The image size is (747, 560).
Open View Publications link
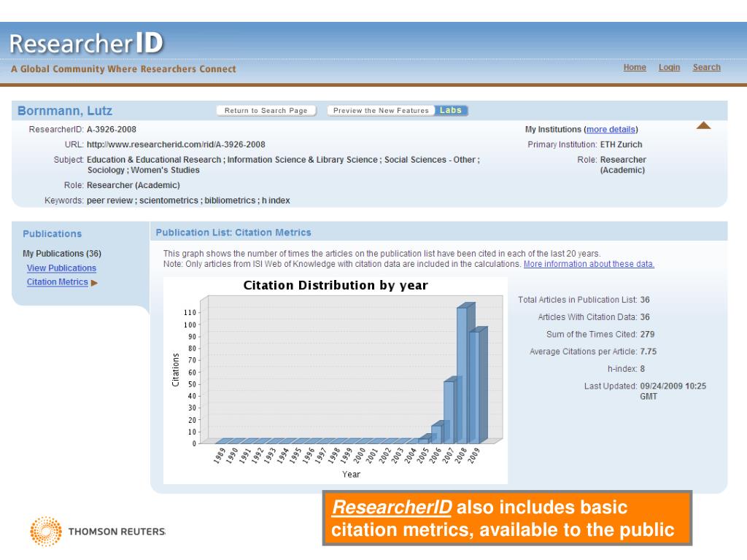(61, 268)
